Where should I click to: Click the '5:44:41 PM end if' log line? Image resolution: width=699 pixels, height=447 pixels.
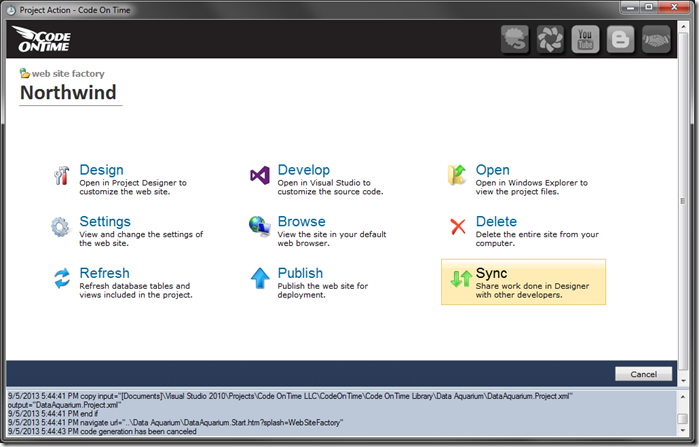pyautogui.click(x=53, y=414)
